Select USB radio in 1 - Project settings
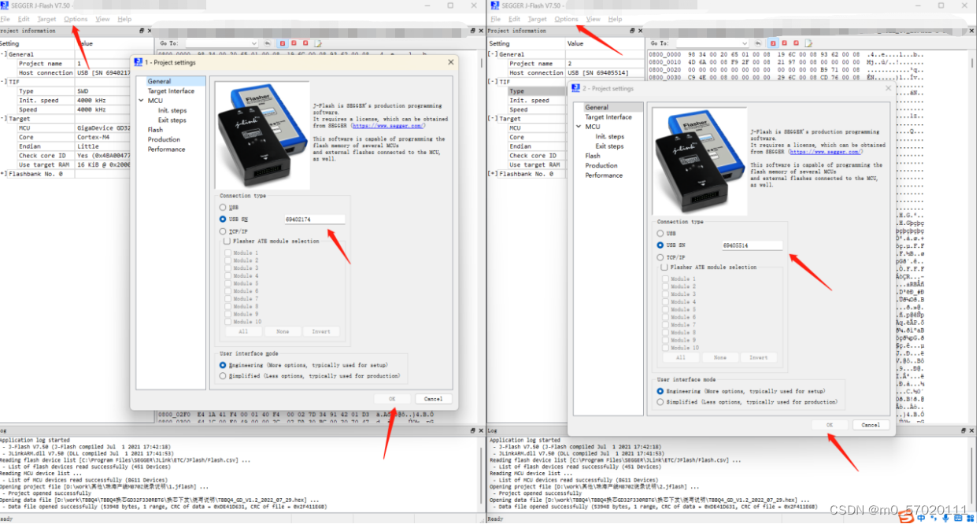980x524 pixels. click(x=223, y=207)
